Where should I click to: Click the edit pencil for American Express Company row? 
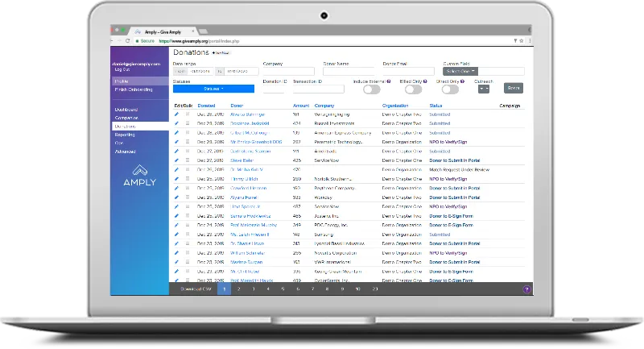point(176,132)
